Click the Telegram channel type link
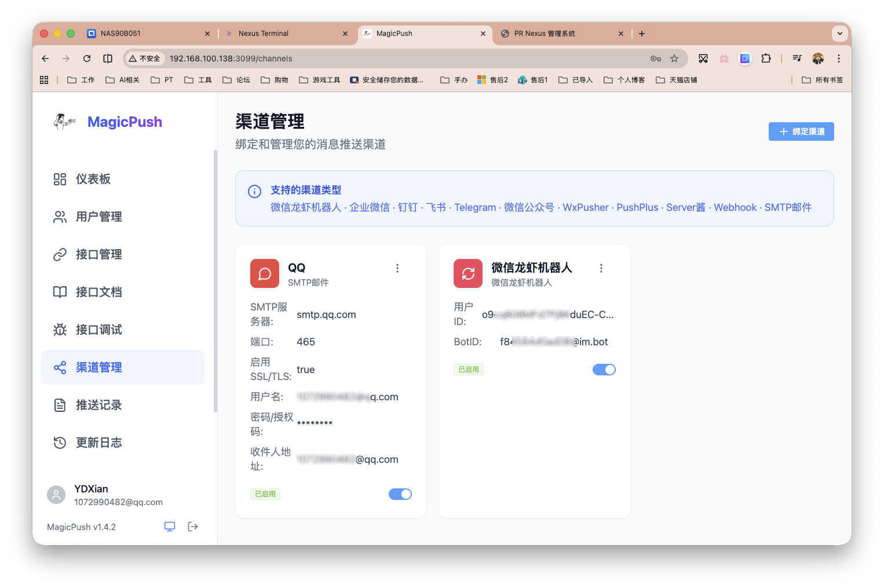 pos(475,207)
